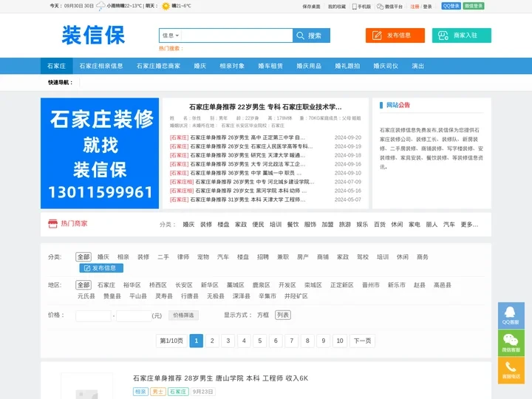Viewport: 532px width, 399px height.
Task: Open listing 28岁男生 唐山学院 本科 工程师
Action: click(220, 378)
